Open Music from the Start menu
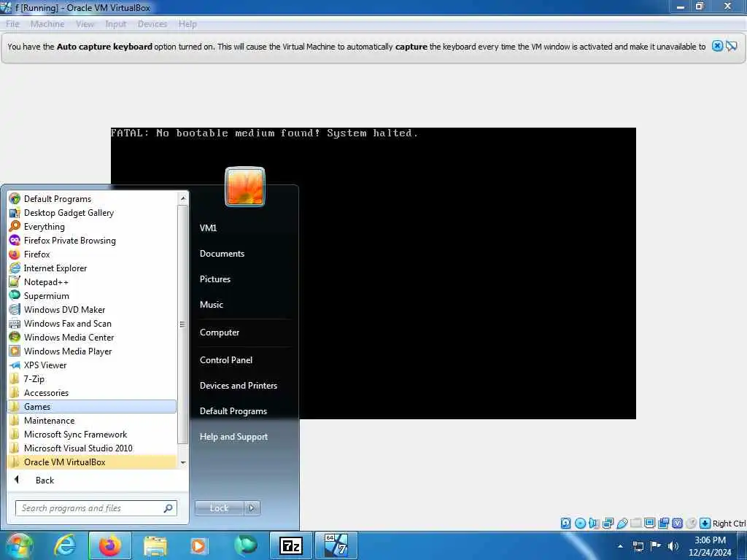Image resolution: width=747 pixels, height=560 pixels. tap(212, 304)
